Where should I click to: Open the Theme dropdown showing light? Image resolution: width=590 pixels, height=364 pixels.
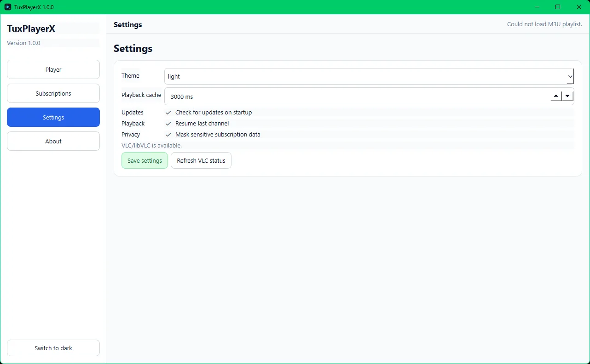[x=369, y=76]
